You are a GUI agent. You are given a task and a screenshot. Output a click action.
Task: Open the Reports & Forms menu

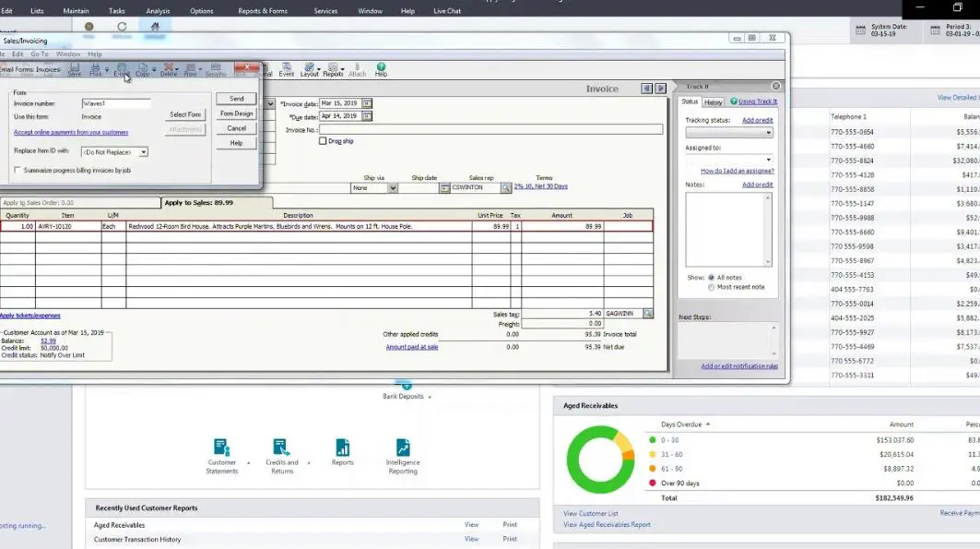pos(263,10)
